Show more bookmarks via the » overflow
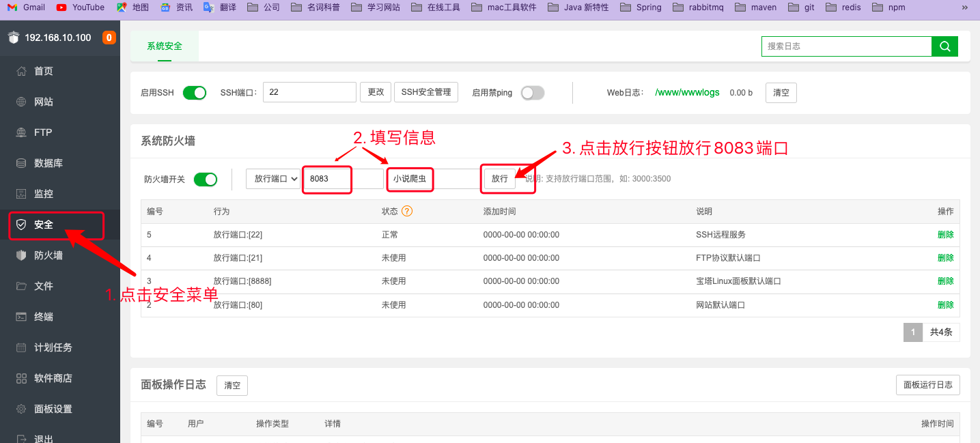The height and width of the screenshot is (443, 980). pyautogui.click(x=965, y=8)
